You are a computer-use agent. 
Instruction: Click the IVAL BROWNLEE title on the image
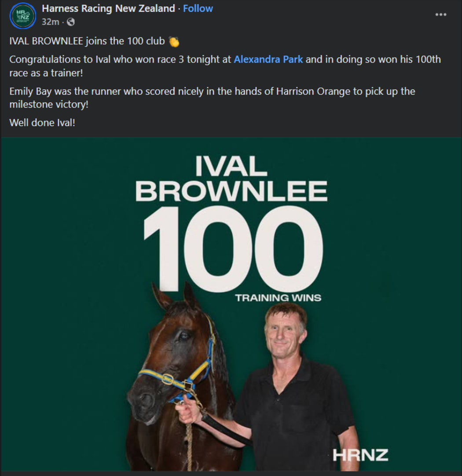[x=230, y=178]
